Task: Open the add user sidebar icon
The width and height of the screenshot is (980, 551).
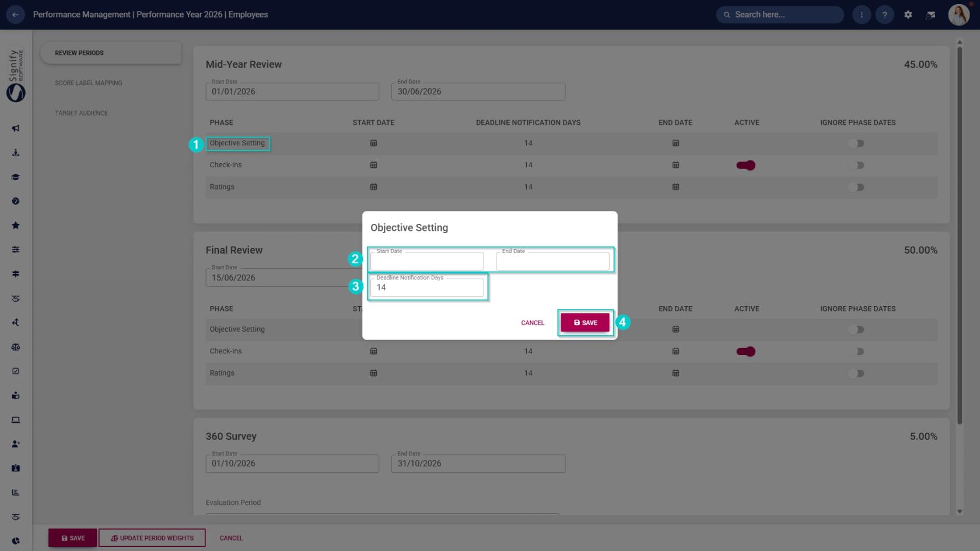Action: (x=16, y=444)
